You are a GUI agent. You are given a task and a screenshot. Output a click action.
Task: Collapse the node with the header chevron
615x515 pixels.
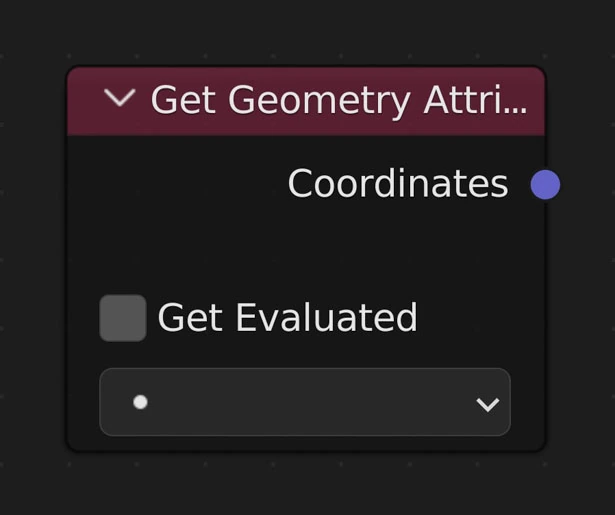119,98
